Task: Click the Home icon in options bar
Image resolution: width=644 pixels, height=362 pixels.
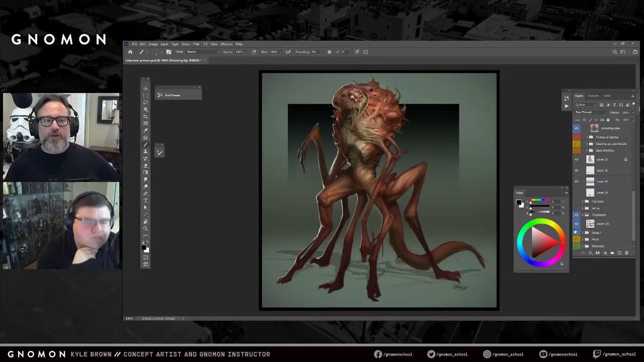Action: click(x=130, y=52)
